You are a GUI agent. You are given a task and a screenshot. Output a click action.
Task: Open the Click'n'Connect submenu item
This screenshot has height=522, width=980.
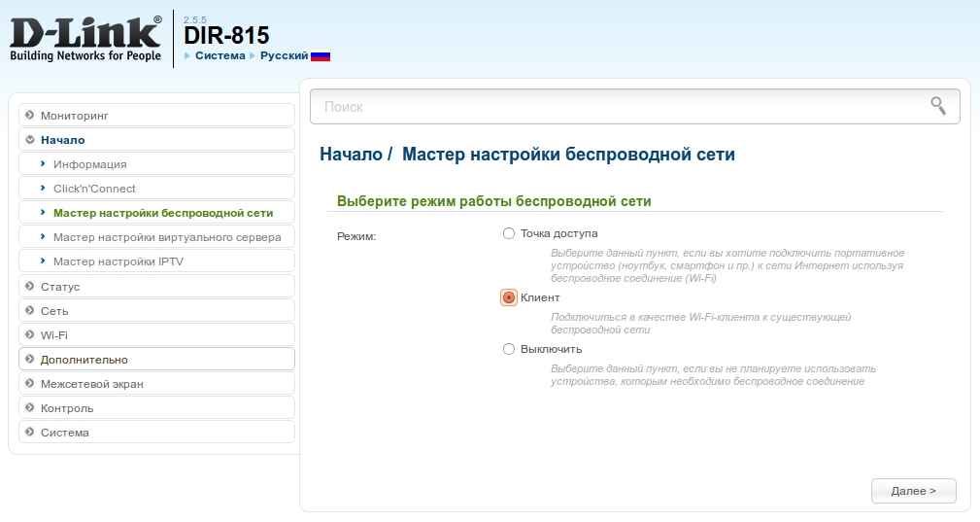click(x=94, y=189)
